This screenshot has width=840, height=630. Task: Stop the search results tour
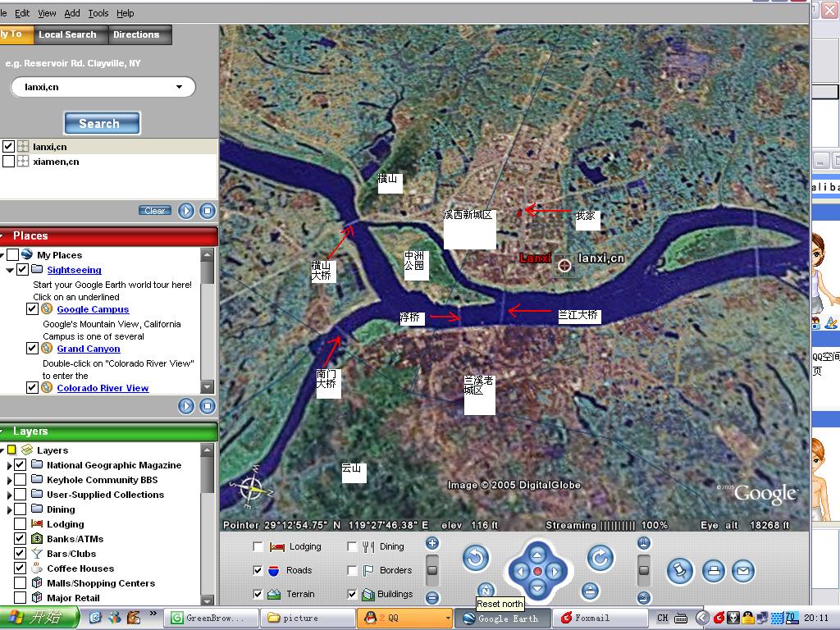208,211
